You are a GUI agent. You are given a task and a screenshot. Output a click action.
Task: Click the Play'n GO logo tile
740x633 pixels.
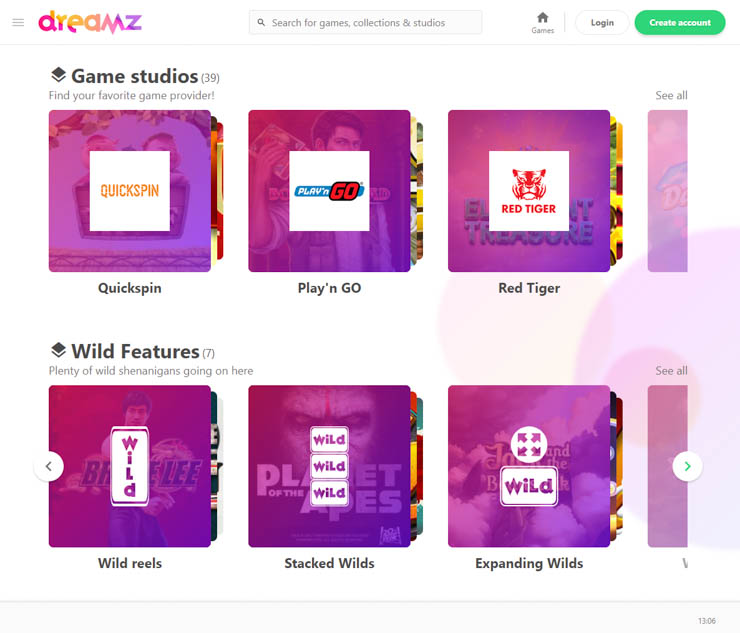click(329, 191)
